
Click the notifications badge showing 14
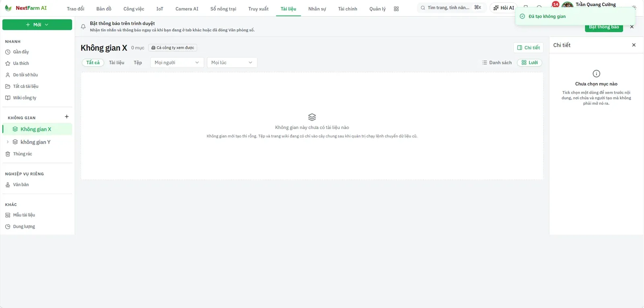click(x=555, y=4)
